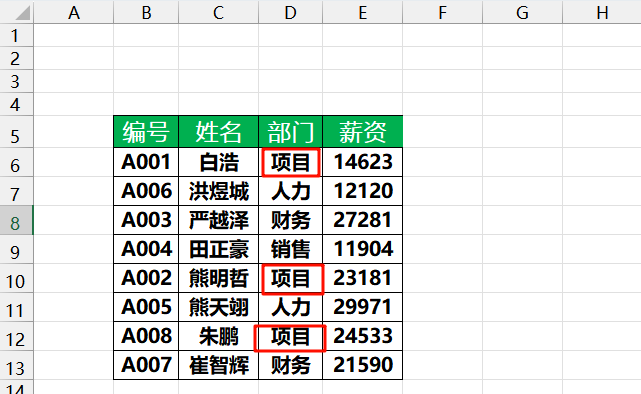Select row 13 header
This screenshot has height=394, width=641.
[16, 365]
